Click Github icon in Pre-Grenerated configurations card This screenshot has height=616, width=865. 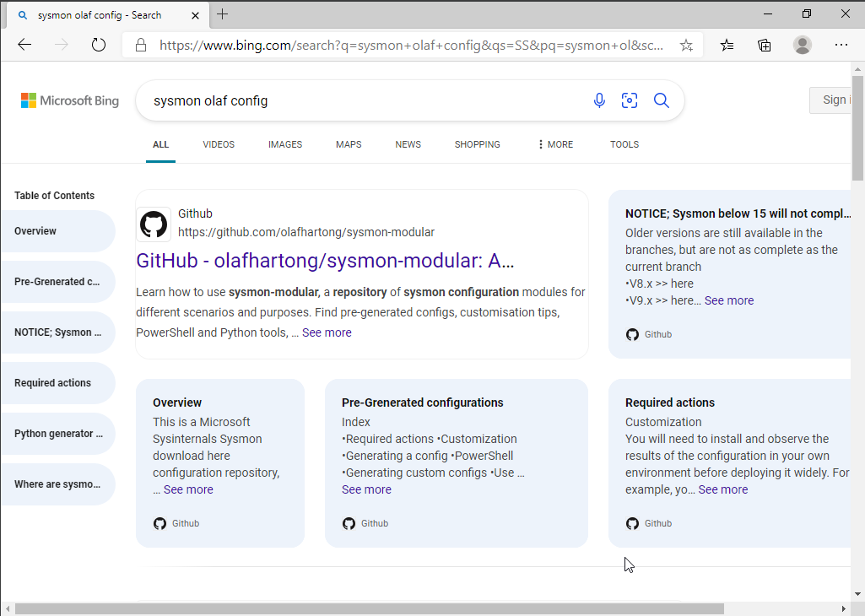(349, 523)
